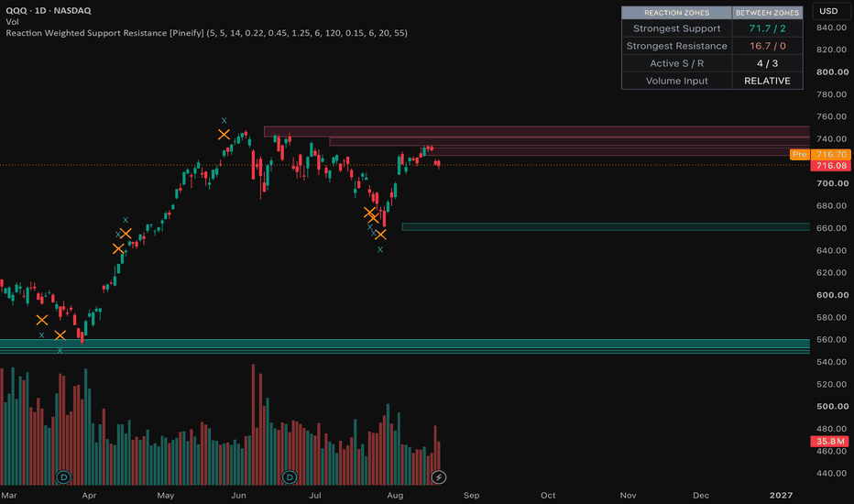Click the REACTION ZONES table header
Screen dimensions: 854x504
(x=676, y=13)
